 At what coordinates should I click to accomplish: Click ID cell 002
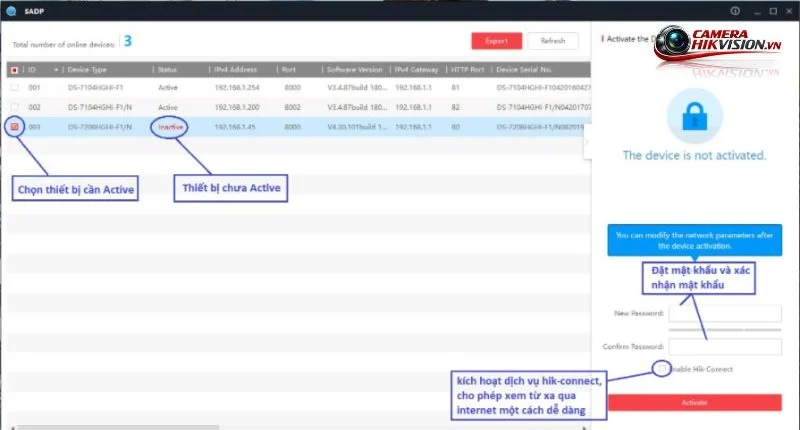34,107
